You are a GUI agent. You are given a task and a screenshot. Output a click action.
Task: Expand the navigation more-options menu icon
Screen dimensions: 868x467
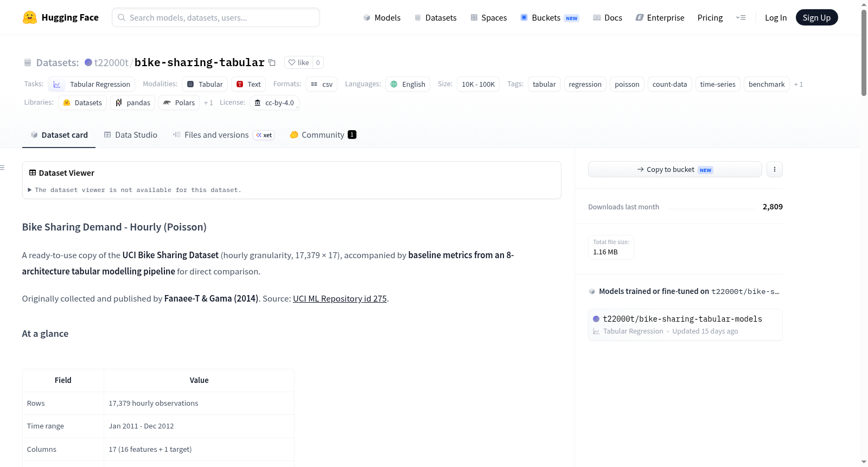[x=741, y=17]
